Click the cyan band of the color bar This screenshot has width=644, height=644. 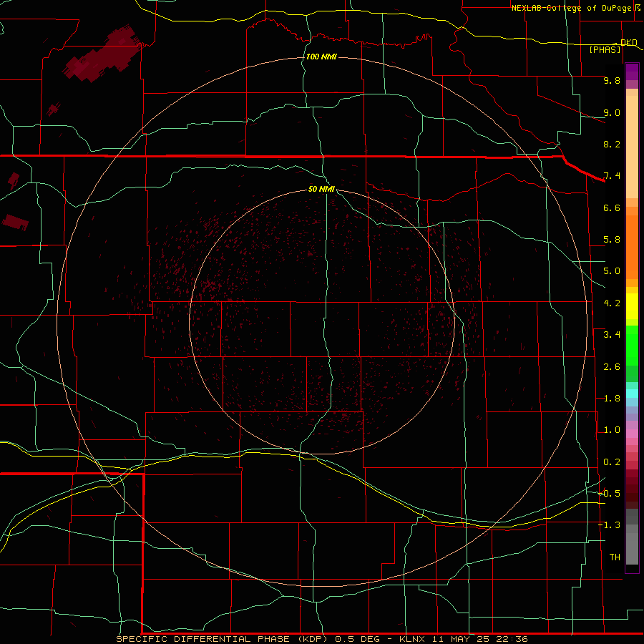coord(632,394)
